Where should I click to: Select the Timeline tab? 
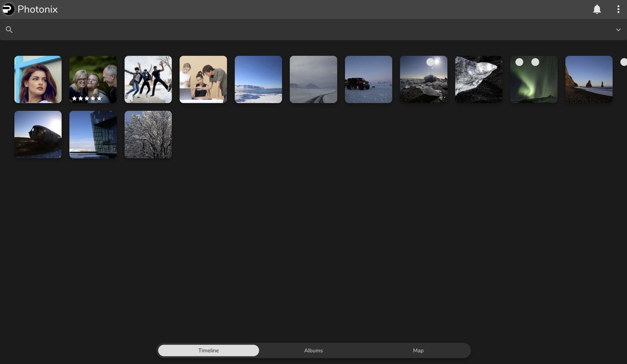coord(208,350)
